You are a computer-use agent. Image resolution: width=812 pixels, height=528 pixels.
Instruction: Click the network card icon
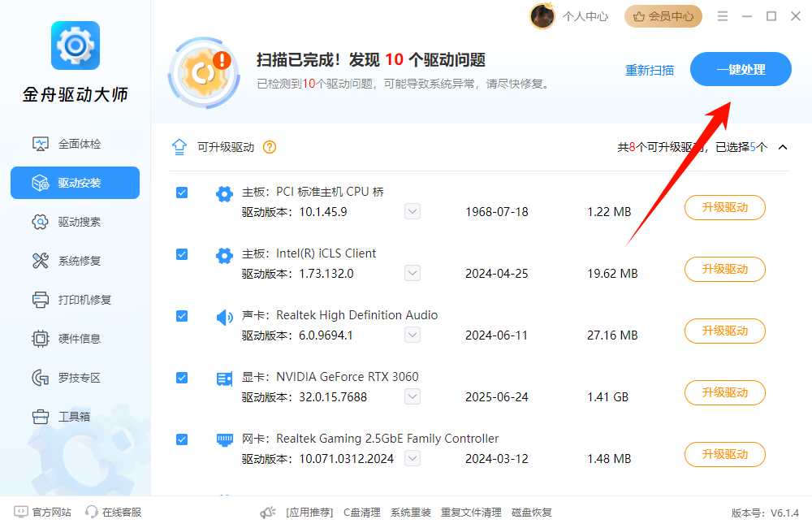click(x=224, y=440)
